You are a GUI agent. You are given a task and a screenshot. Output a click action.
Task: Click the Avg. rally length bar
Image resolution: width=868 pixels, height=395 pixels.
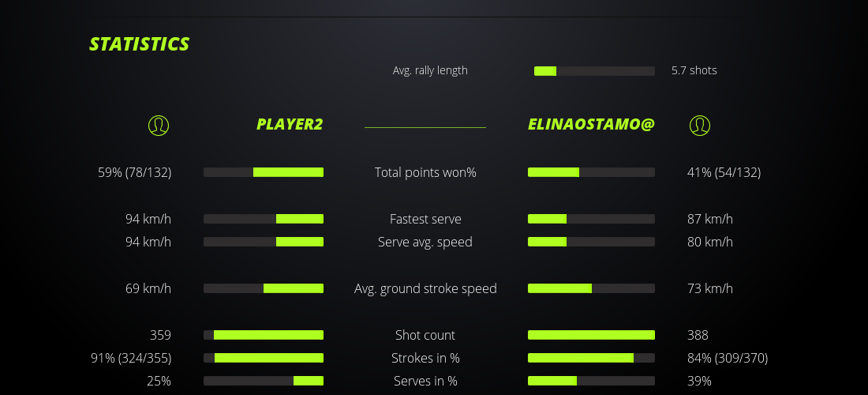pyautogui.click(x=594, y=71)
